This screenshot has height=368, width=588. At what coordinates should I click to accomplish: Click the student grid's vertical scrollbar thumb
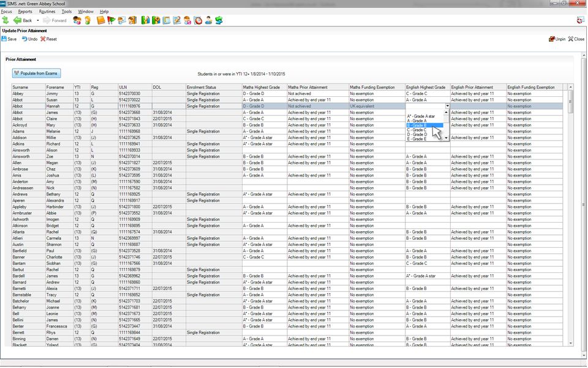pos(570,101)
